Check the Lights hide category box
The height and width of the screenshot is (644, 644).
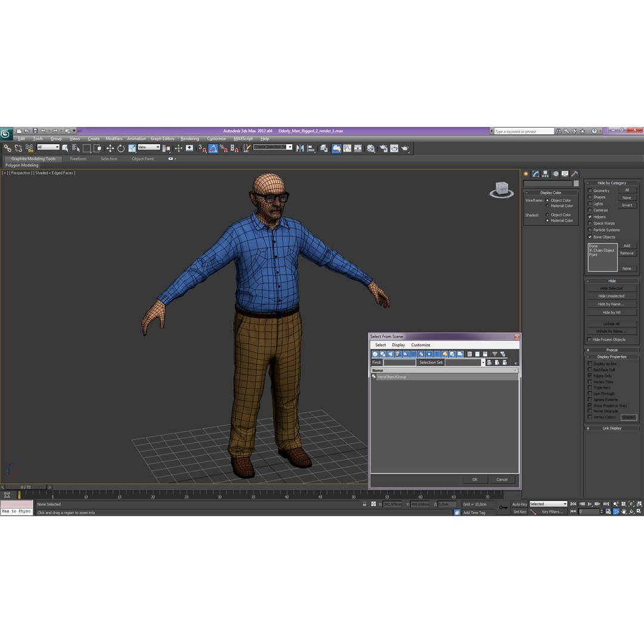pyautogui.click(x=590, y=204)
